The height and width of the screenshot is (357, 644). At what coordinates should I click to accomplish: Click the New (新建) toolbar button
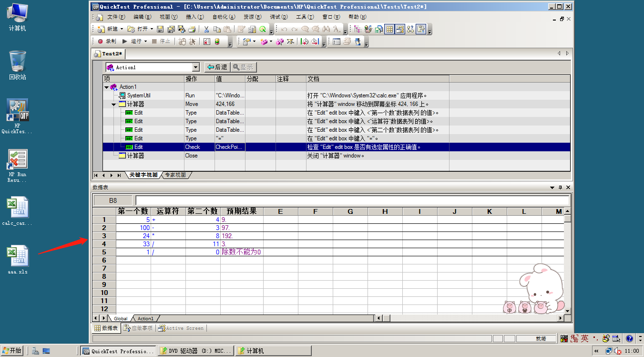tap(108, 29)
